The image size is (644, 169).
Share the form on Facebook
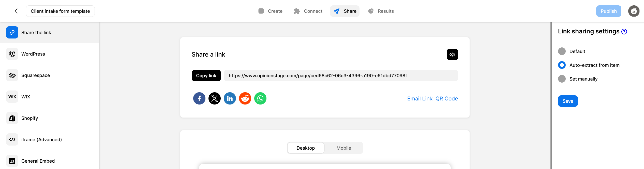point(199,98)
